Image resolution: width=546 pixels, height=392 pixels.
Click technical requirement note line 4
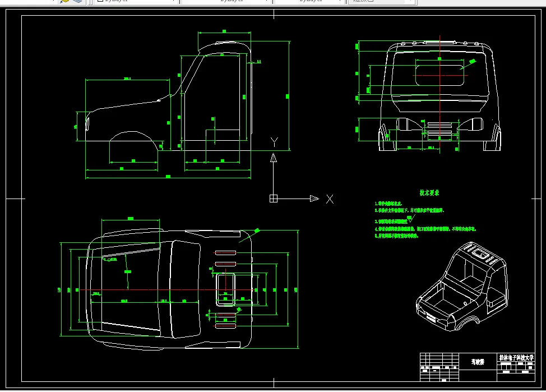pyautogui.click(x=425, y=229)
